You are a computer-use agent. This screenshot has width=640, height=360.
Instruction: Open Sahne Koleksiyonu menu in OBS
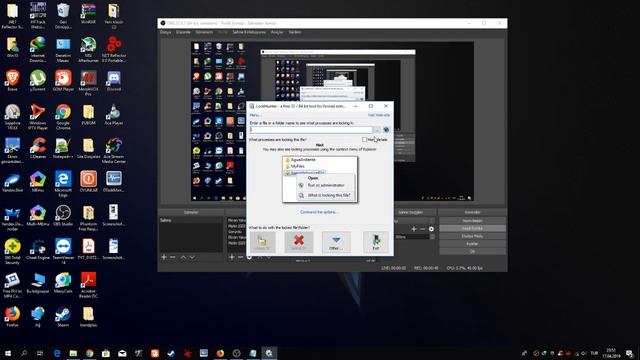tap(249, 32)
